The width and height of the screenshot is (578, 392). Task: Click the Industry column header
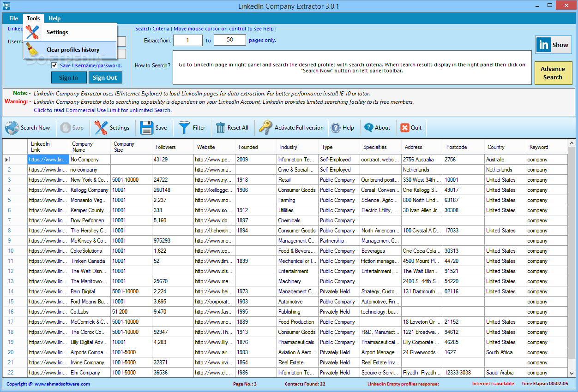(297, 147)
